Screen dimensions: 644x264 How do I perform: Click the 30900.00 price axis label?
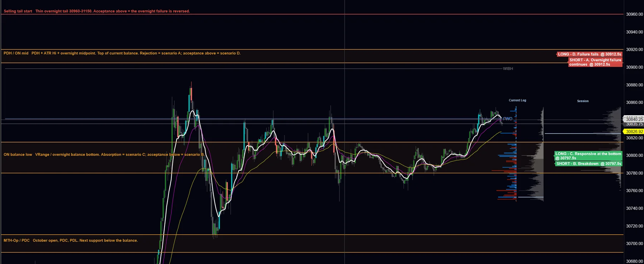634,67
